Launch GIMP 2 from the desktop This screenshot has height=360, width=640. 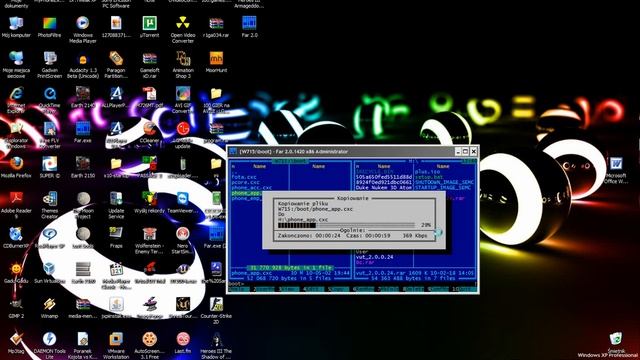pos(16,308)
